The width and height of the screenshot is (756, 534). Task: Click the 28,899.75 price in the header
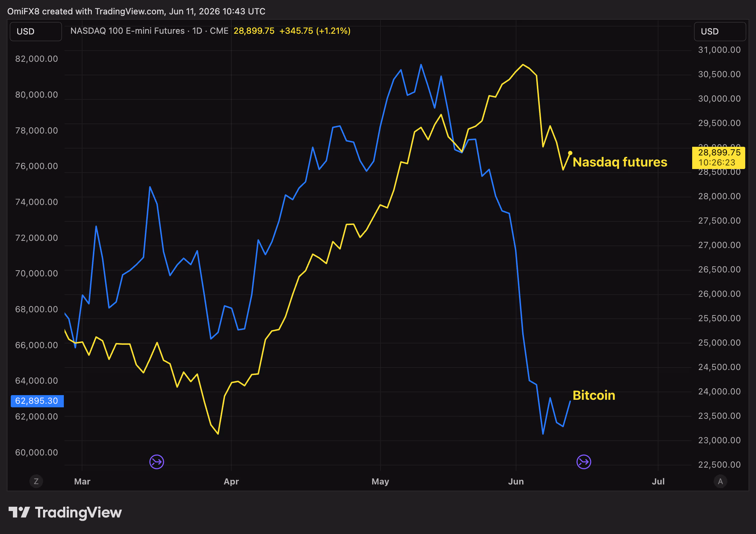coord(254,31)
